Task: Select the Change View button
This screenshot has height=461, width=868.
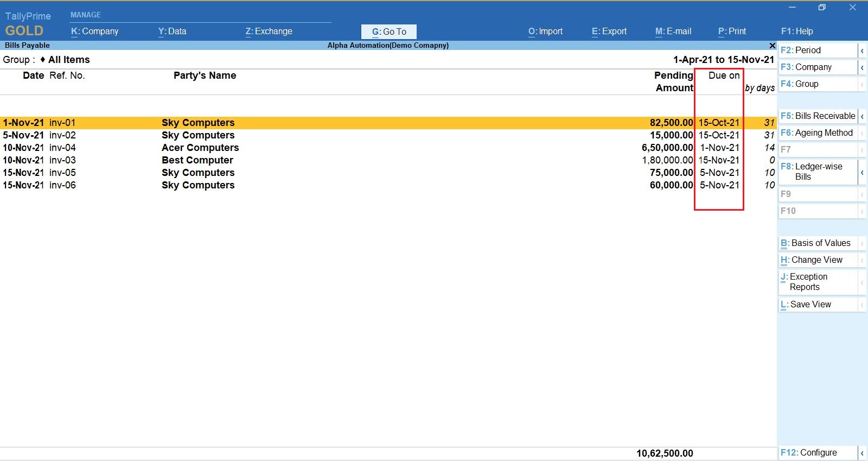Action: [x=818, y=260]
